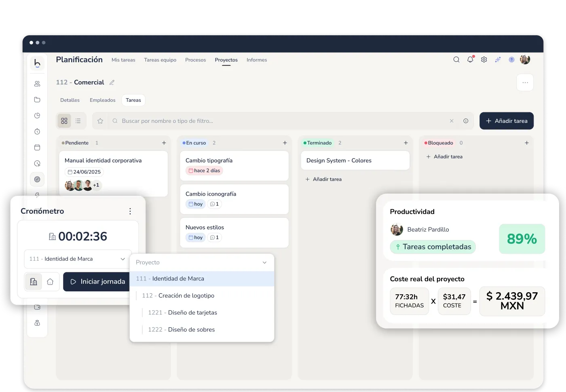Clear the search field with the X
Viewport: 566px width, 392px height.
point(452,121)
